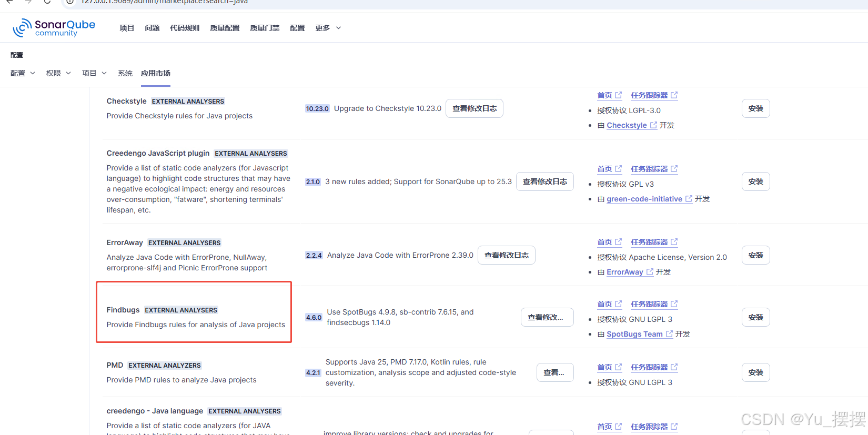Screen dimensions: 868x435
Task: Open Checkstyle 首页 homepage link
Action: coord(610,95)
